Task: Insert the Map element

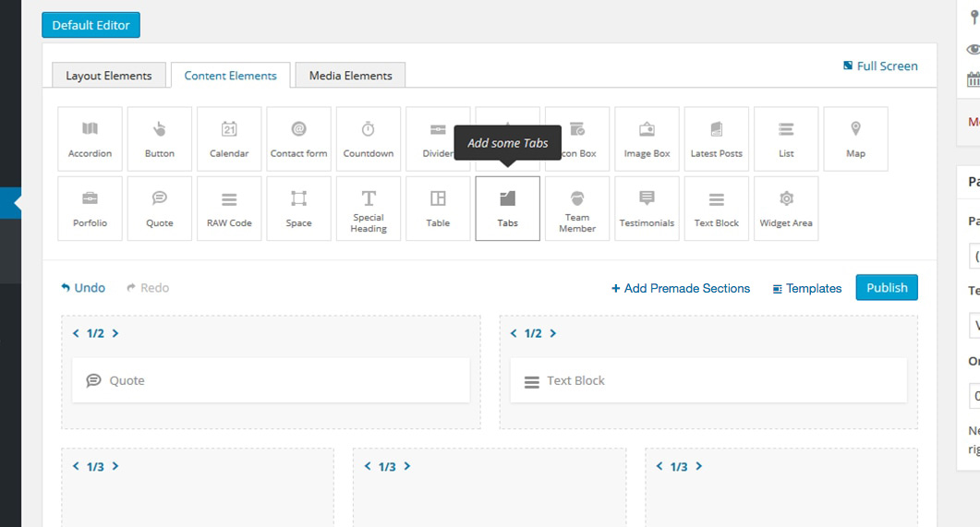Action: pos(855,138)
